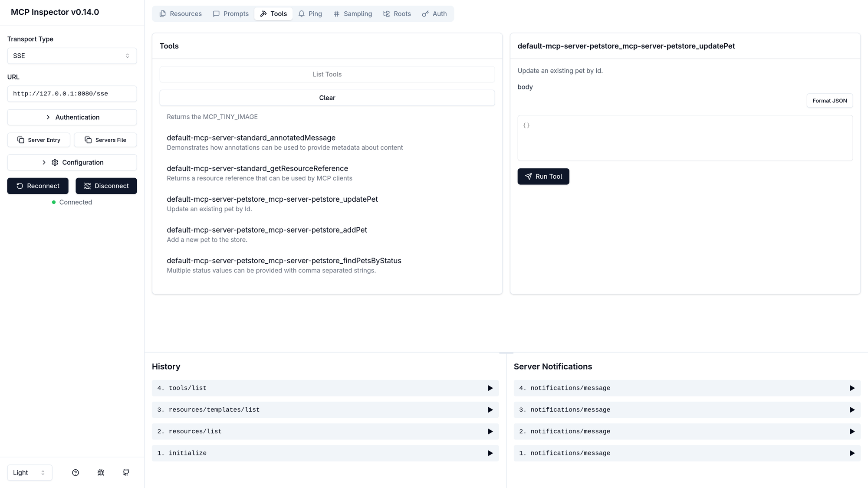Expand the tools/list history entry arrow
The image size is (868, 488).
point(490,388)
